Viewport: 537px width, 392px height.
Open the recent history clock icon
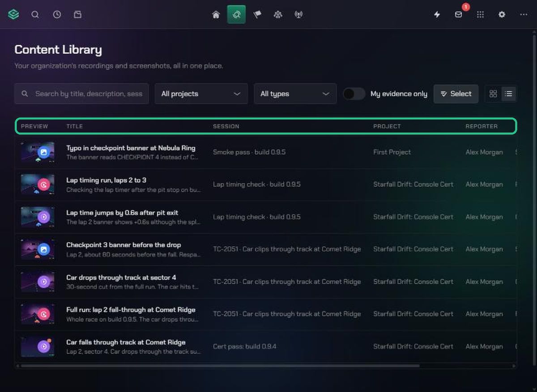pyautogui.click(x=57, y=14)
